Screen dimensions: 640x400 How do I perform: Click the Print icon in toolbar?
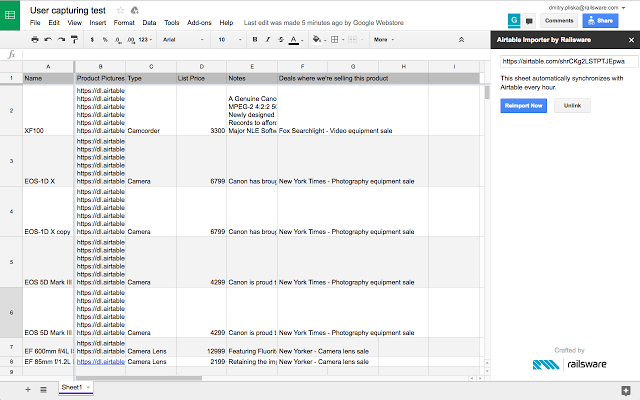pos(35,40)
